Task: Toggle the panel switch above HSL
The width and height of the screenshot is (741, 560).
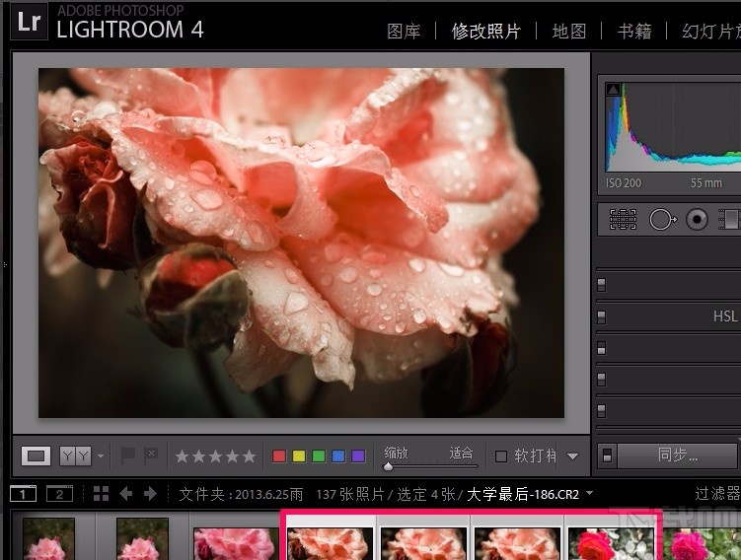Action: 602,285
